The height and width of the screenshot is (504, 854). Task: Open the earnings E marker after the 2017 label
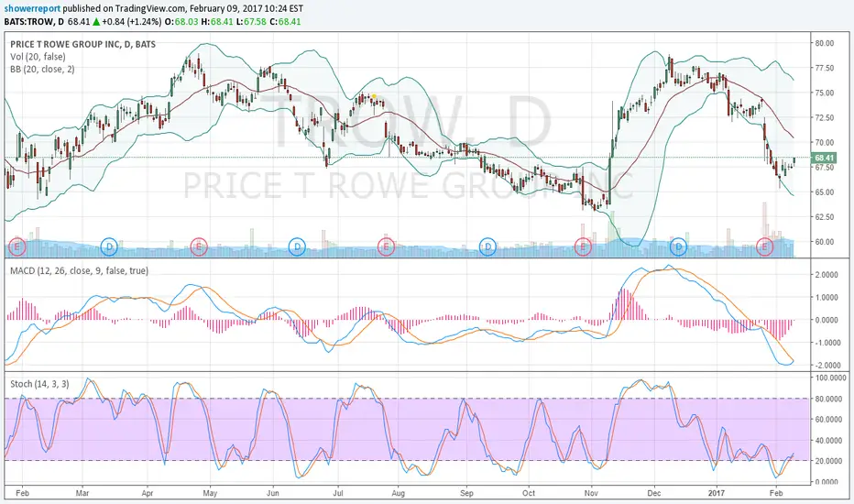pos(765,247)
